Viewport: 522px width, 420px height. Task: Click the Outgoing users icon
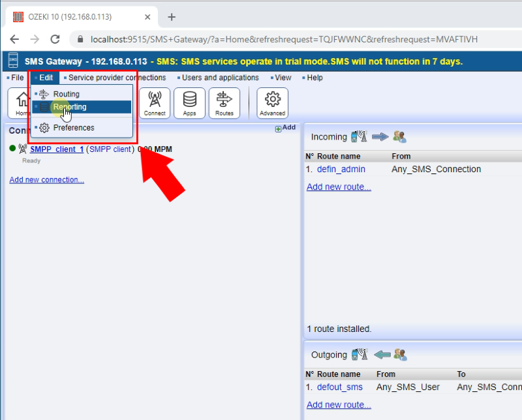point(400,354)
